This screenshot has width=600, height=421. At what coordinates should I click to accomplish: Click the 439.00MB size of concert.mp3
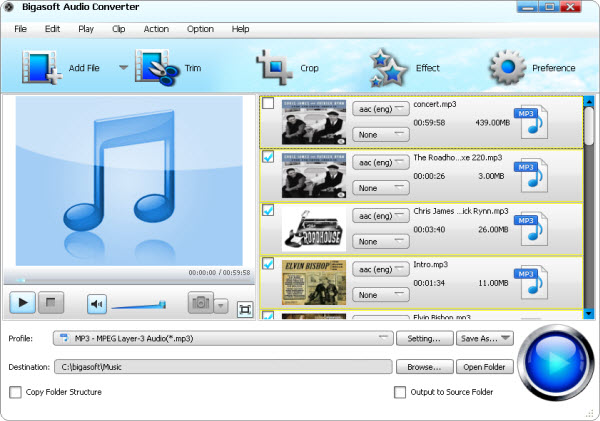coord(492,123)
